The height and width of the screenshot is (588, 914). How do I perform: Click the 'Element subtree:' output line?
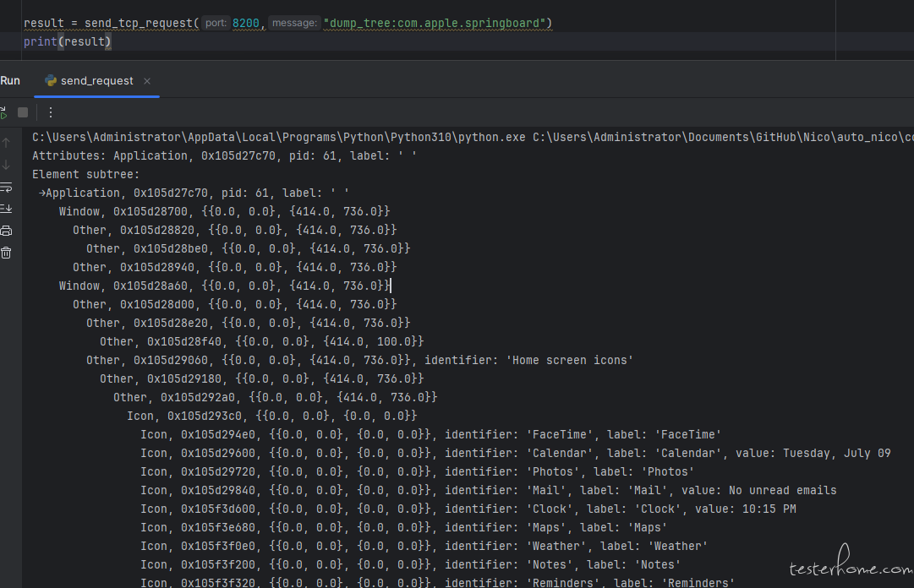point(85,175)
